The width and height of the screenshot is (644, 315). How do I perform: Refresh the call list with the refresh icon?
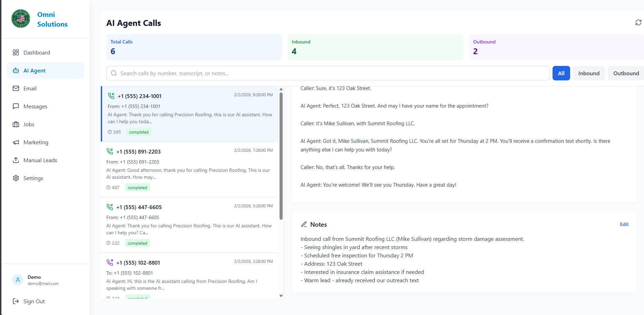[638, 22]
